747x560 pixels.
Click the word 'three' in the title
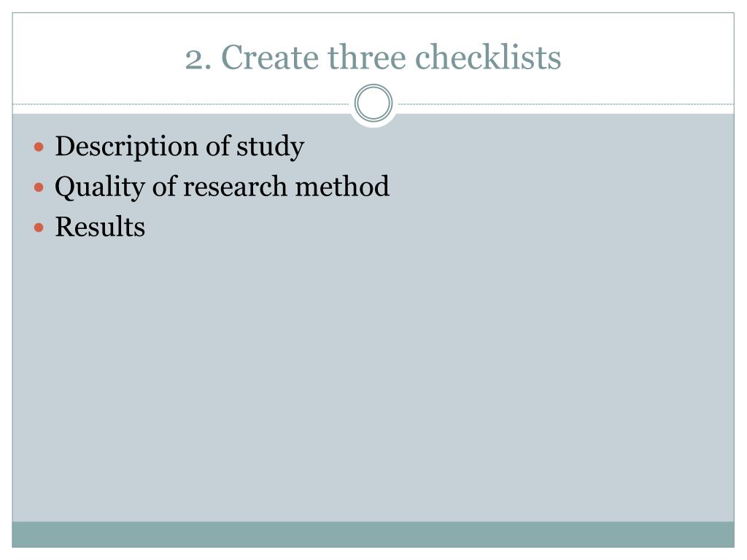pyautogui.click(x=363, y=58)
